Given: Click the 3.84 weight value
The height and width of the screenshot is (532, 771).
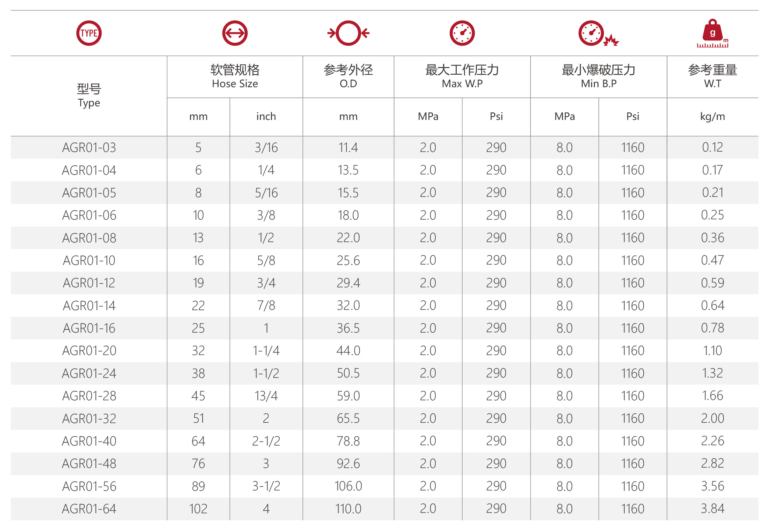Looking at the screenshot, I should click(x=712, y=509).
